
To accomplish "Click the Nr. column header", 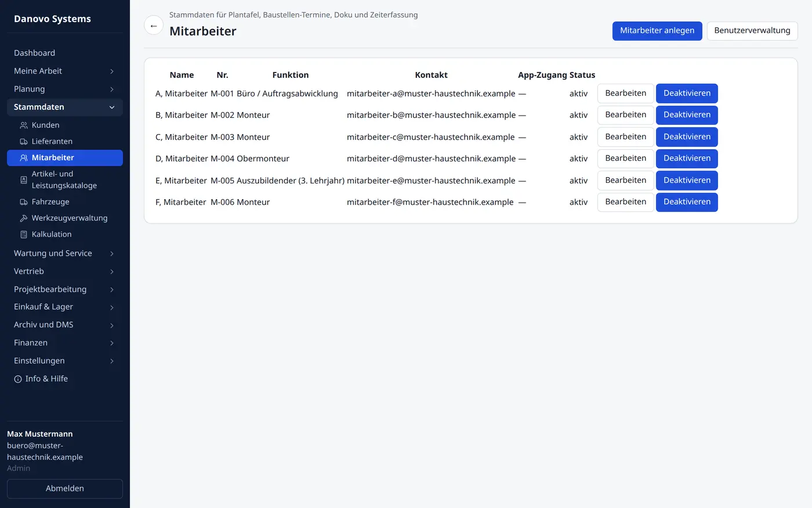I will click(222, 75).
